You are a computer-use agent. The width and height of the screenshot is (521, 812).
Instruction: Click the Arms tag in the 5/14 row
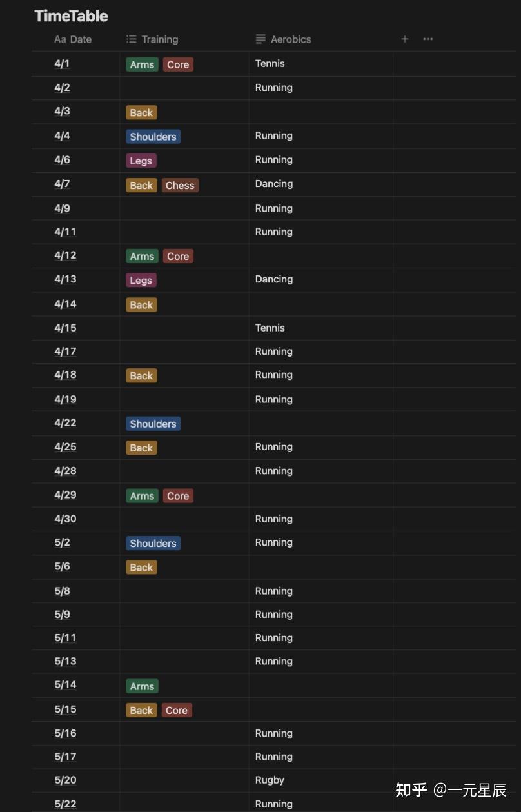click(142, 687)
